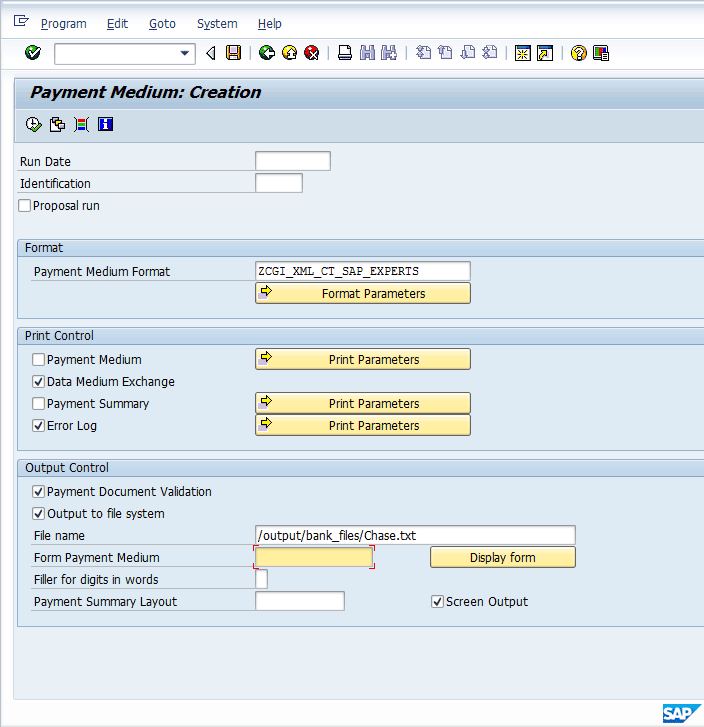The height and width of the screenshot is (727, 704).
Task: Click the Execute clock icon
Action: point(33,124)
